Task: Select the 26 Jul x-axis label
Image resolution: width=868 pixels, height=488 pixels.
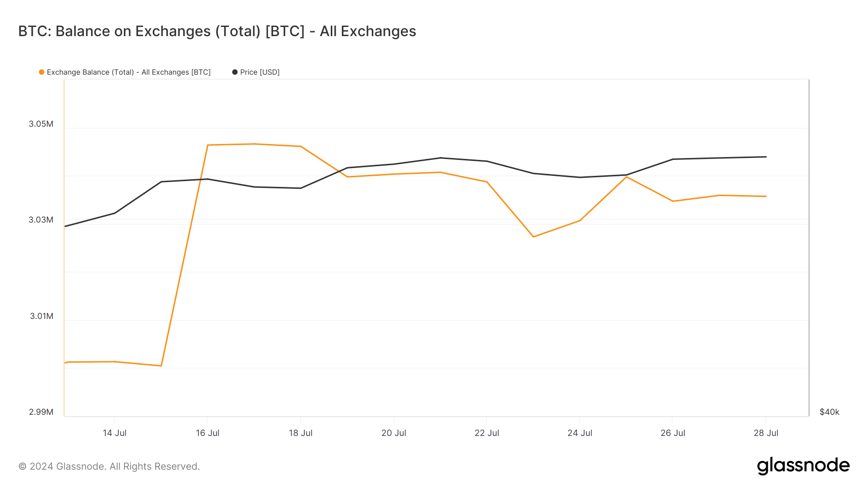Action: 673,433
